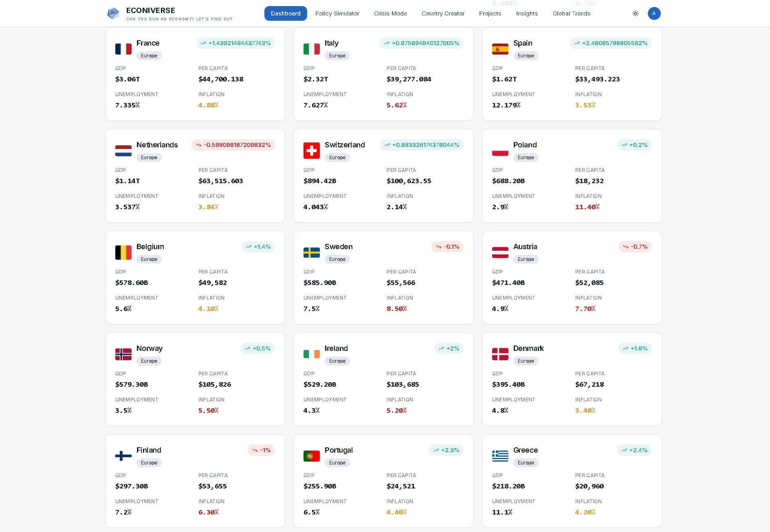
Task: Navigate to Country Creator
Action: coord(442,13)
